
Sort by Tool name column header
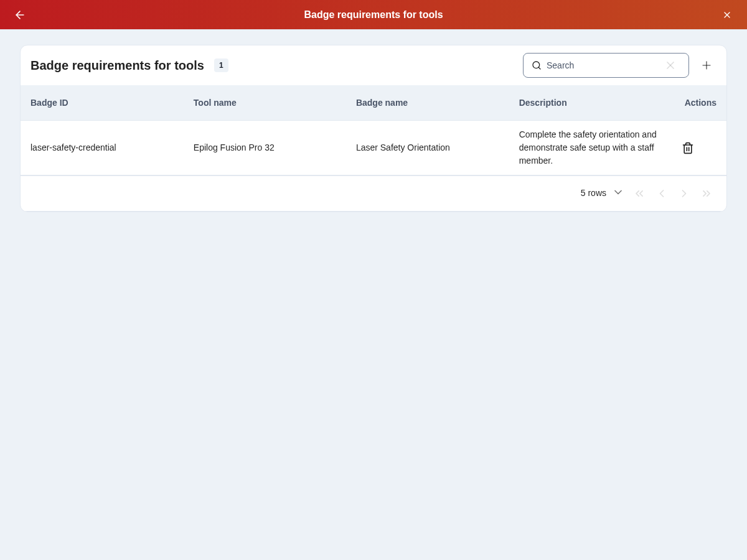tap(215, 103)
